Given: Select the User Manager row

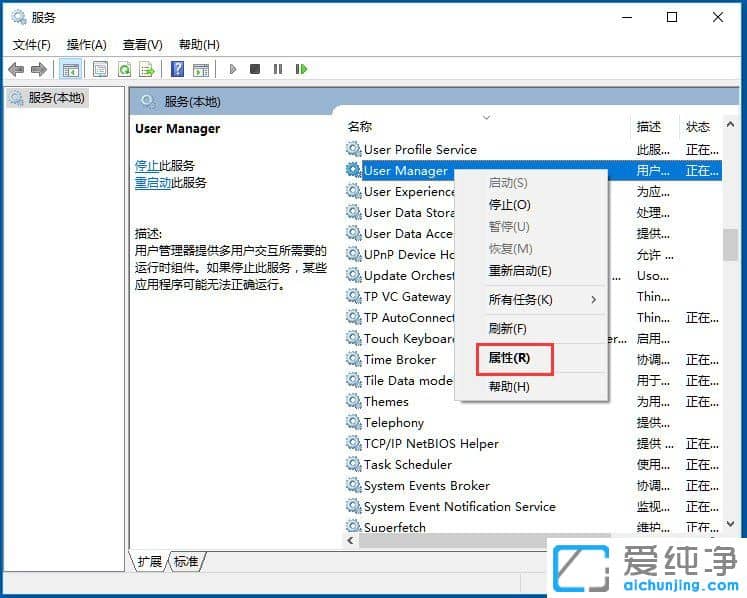Looking at the screenshot, I should click(533, 171).
